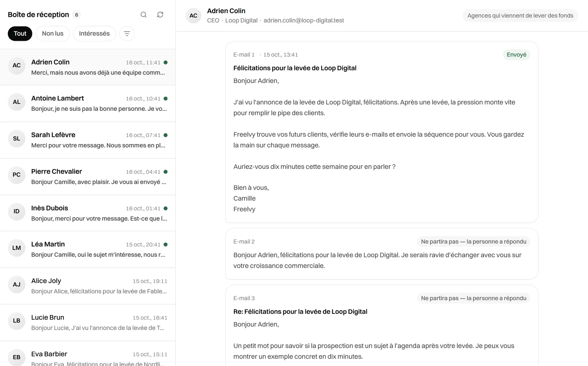588x366 pixels.
Task: Click the LM avatar for Léa Martin
Action: (x=17, y=248)
